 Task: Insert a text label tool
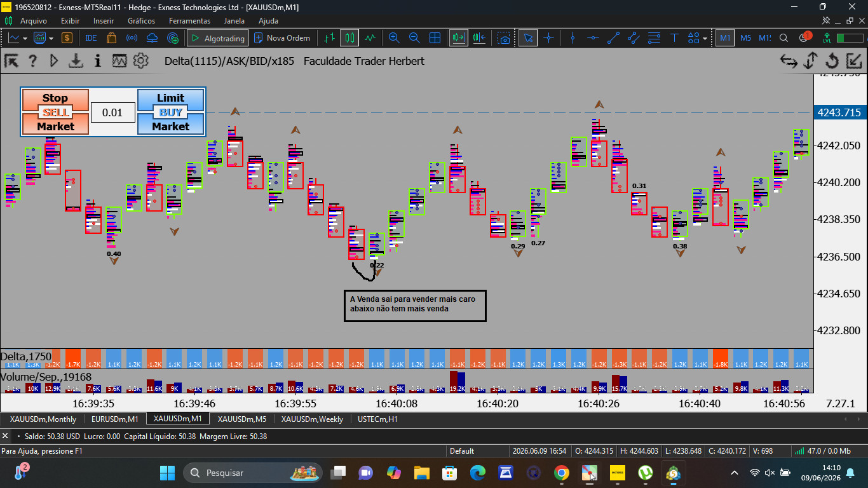coord(674,38)
